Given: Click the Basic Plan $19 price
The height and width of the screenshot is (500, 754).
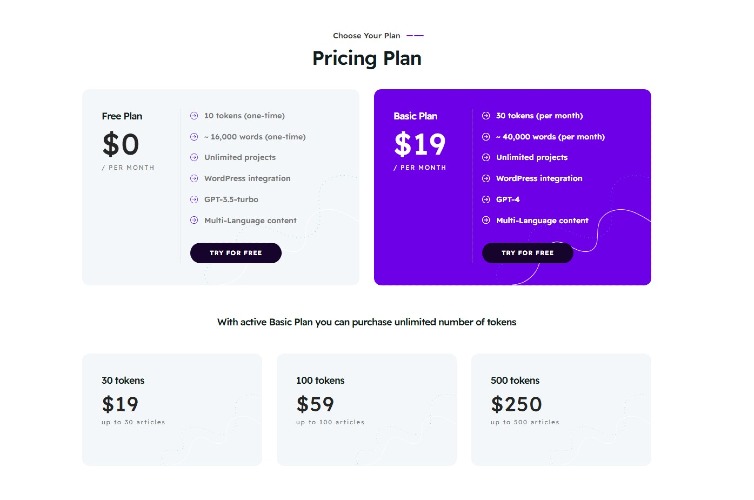Looking at the screenshot, I should tap(417, 145).
